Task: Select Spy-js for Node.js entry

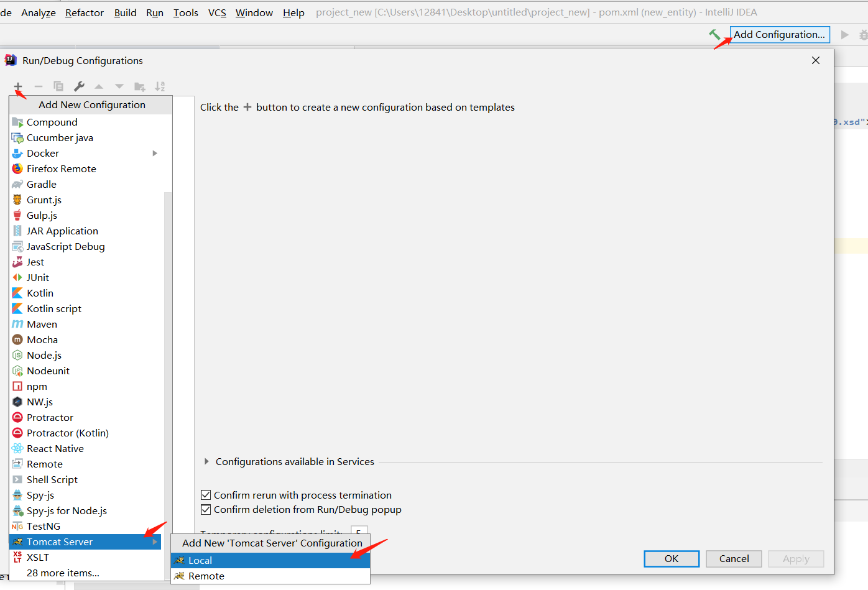Action: click(x=85, y=510)
